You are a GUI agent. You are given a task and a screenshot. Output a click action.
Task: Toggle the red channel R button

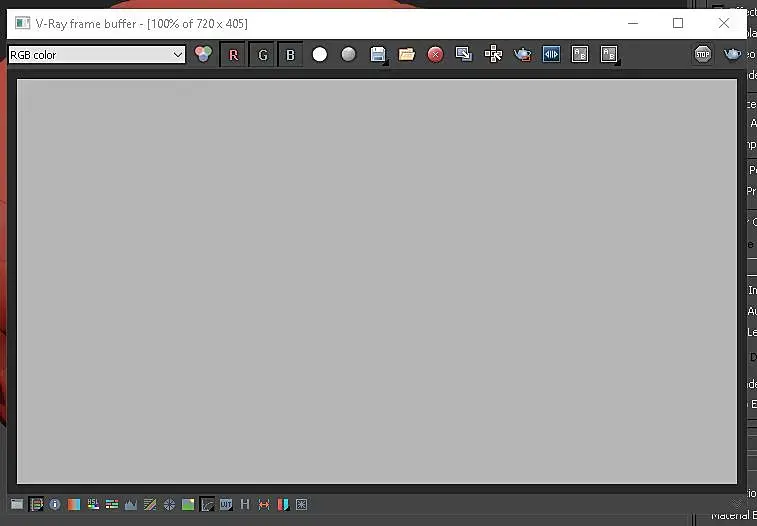233,55
